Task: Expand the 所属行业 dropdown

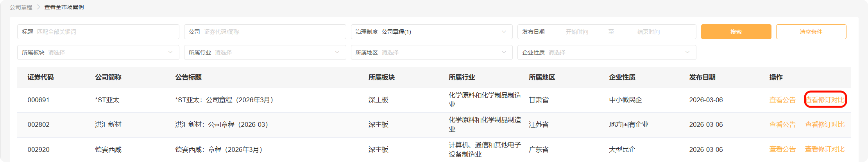Action: pyautogui.click(x=265, y=52)
